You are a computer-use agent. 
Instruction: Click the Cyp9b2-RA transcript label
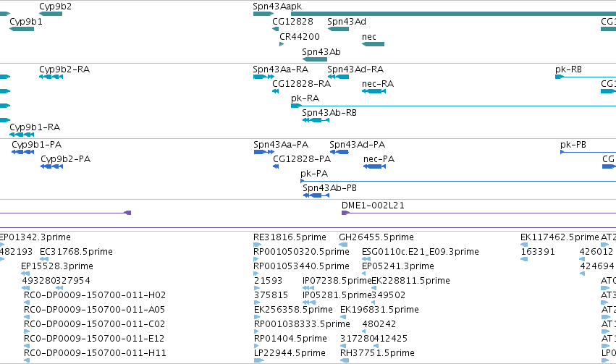[x=64, y=69]
